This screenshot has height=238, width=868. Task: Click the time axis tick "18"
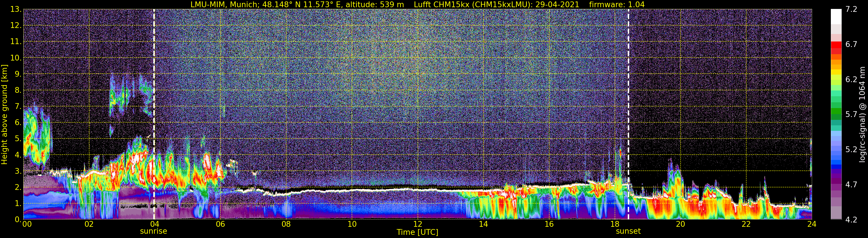point(615,224)
